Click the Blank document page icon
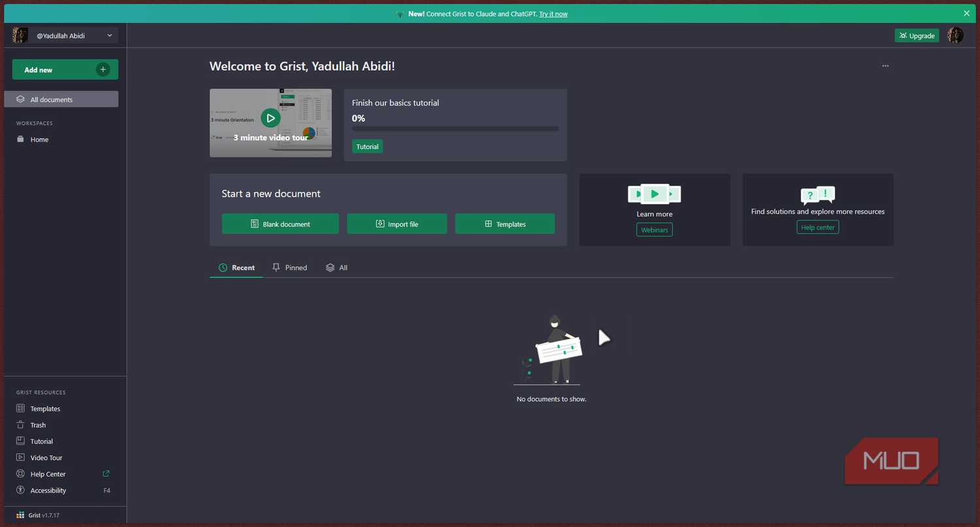Screen dimensions: 980x527 (255, 224)
